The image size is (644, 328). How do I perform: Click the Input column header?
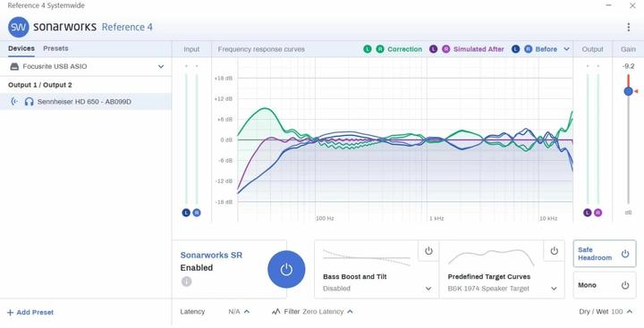click(191, 49)
